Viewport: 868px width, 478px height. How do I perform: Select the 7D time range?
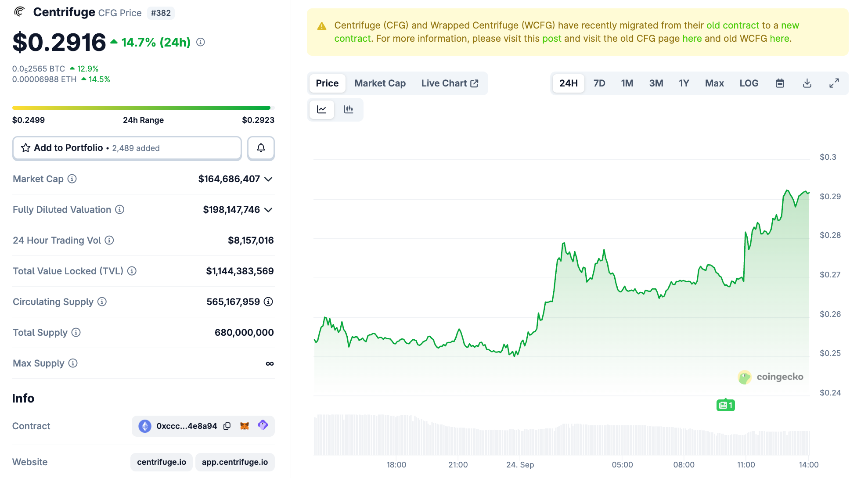(x=599, y=83)
